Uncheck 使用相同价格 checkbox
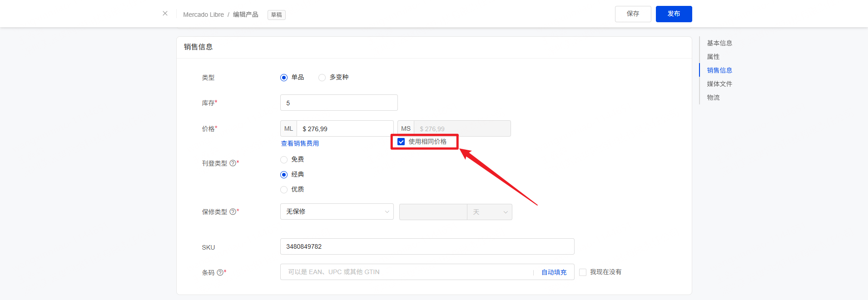868x300 pixels. [401, 142]
